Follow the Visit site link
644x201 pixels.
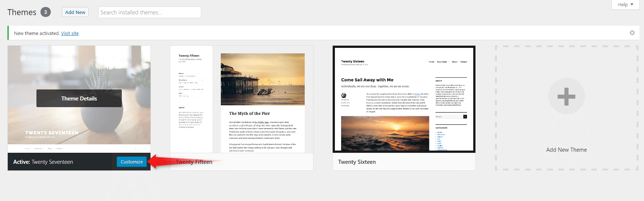[70, 33]
